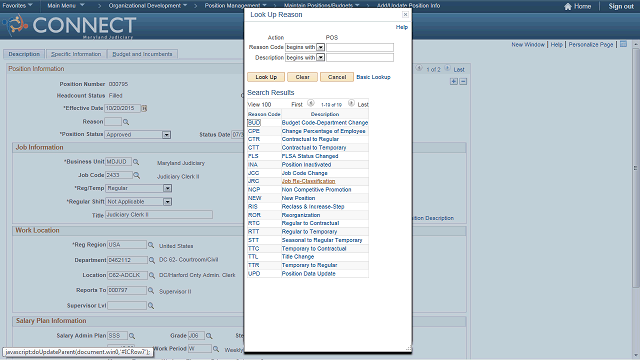Expand the Position Status dropdown
640x360 pixels.
166,135
